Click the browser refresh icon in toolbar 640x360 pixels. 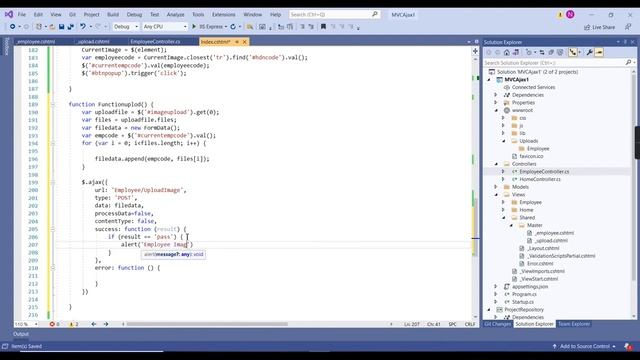pos(233,27)
